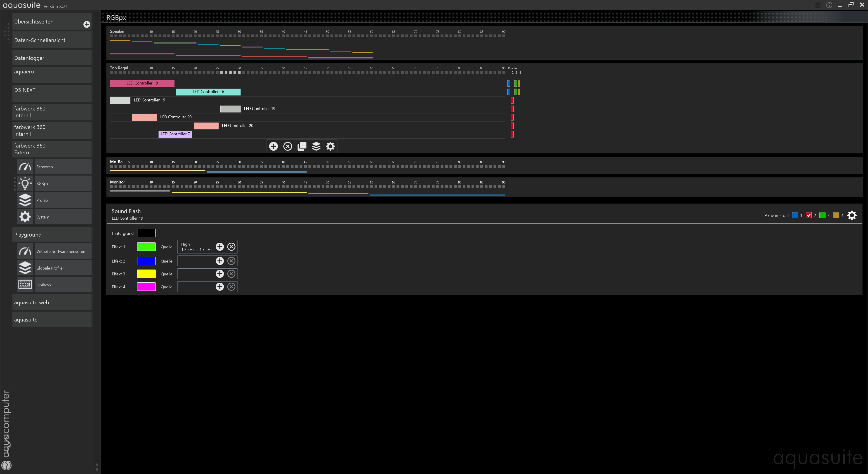Open the layers icon in Top Regal toolbar
868x474 pixels.
(316, 146)
